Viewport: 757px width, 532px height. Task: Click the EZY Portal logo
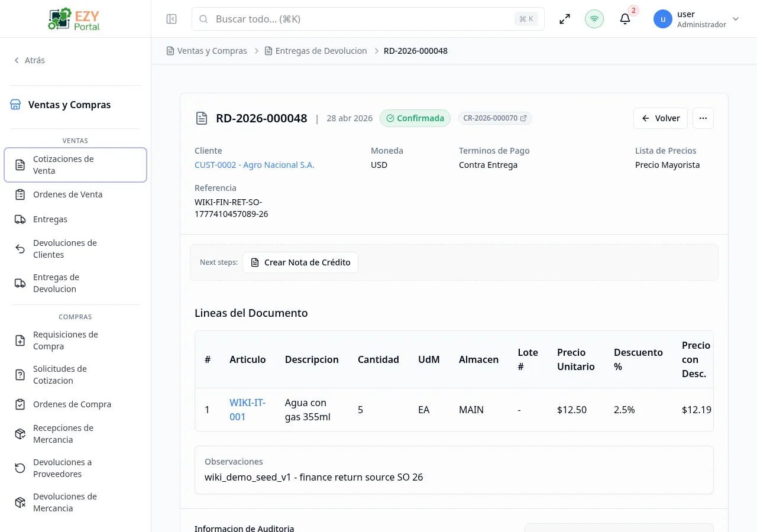pos(75,19)
